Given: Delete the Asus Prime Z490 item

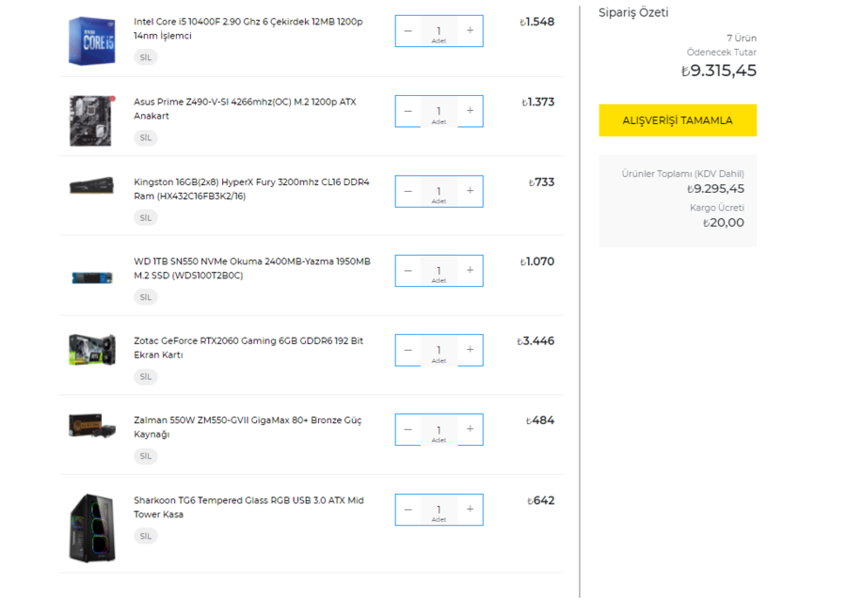Looking at the screenshot, I should (x=145, y=137).
